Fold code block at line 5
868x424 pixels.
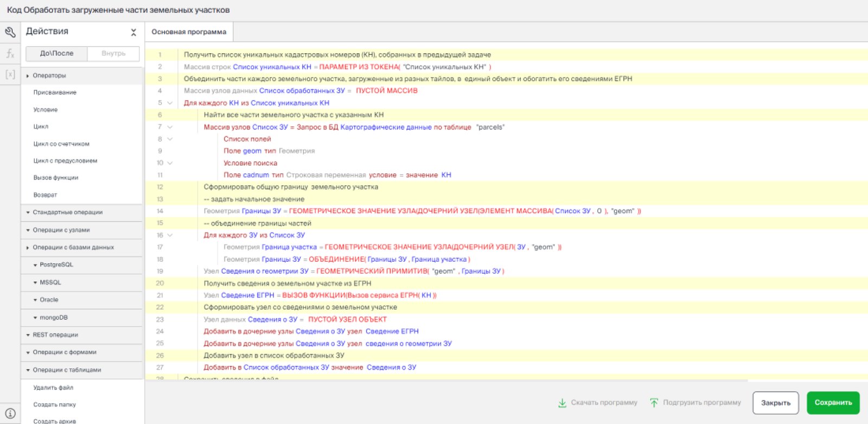[170, 103]
